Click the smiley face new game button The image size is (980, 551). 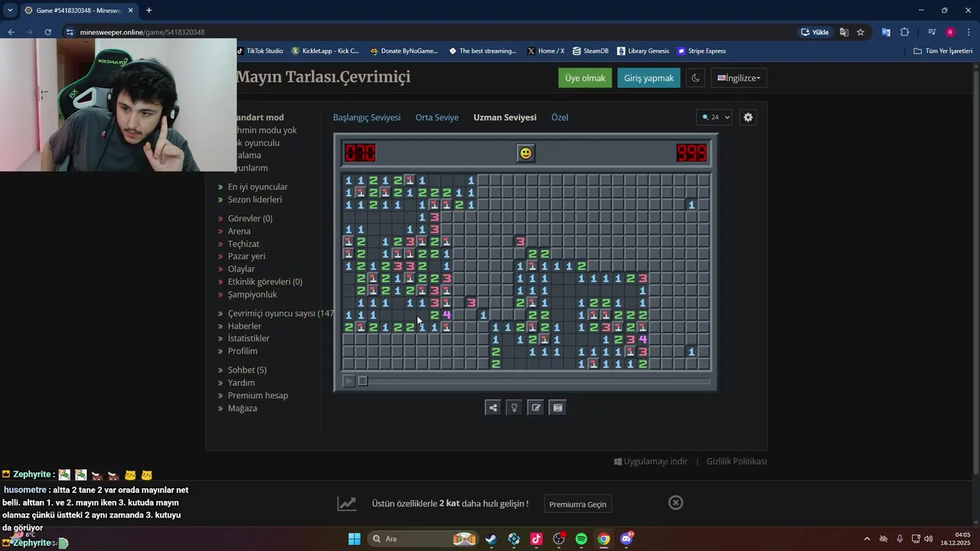[525, 153]
